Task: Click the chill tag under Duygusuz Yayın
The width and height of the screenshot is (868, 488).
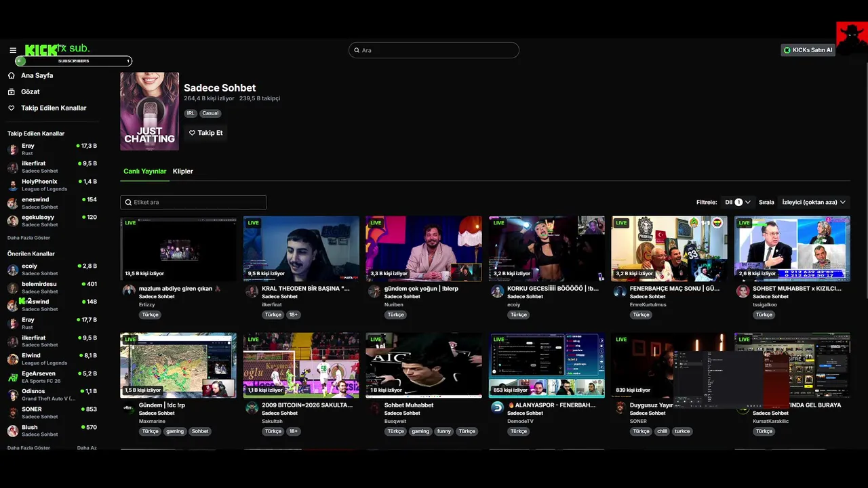Action: coord(662,431)
